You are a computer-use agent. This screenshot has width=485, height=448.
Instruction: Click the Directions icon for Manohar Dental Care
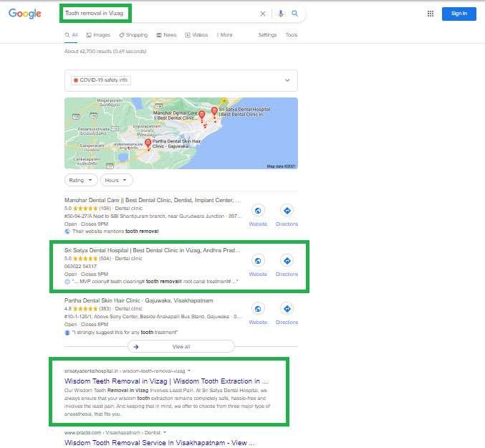tap(287, 211)
